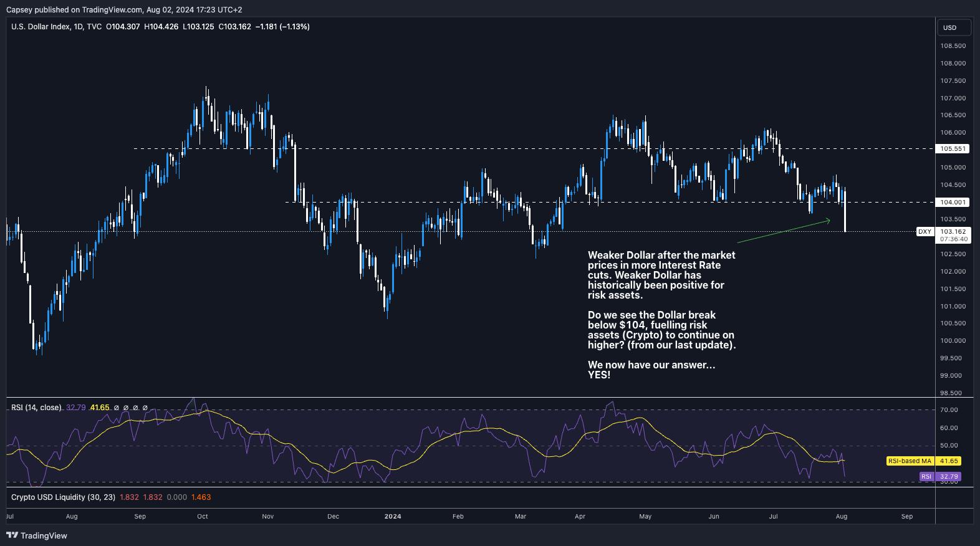Click the grey 0.000 liquidity value
The image size is (980, 546).
(x=177, y=497)
